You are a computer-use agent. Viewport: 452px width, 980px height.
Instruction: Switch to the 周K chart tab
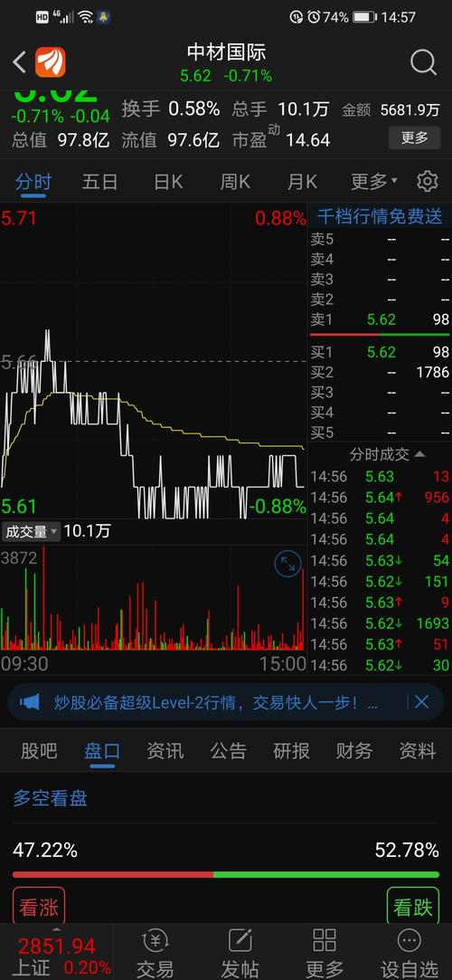tap(235, 182)
